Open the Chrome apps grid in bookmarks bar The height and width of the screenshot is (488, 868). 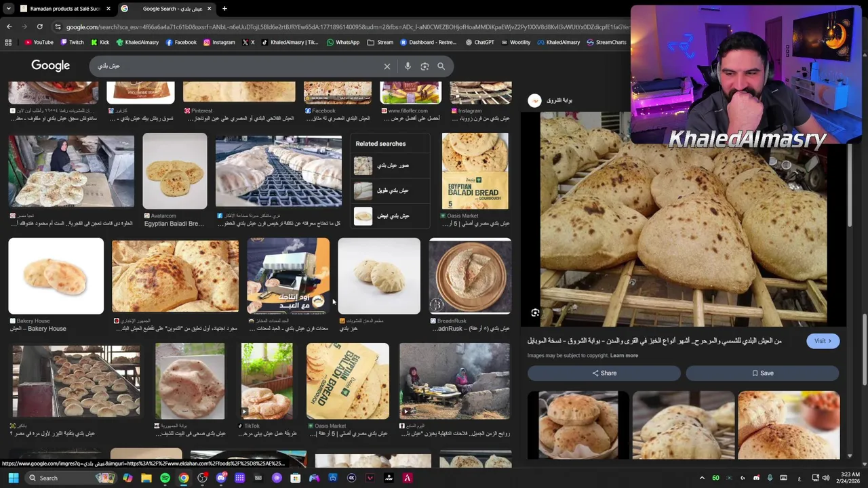[x=8, y=42]
